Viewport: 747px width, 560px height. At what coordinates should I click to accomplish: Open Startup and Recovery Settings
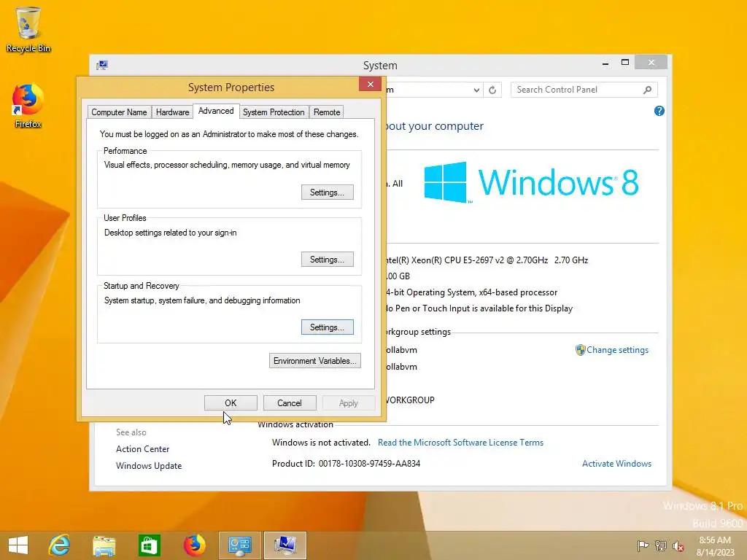click(328, 327)
